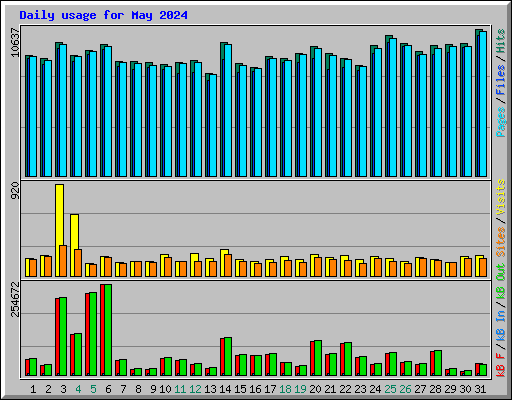Click the cyan pages bar for day 14

click(228, 110)
